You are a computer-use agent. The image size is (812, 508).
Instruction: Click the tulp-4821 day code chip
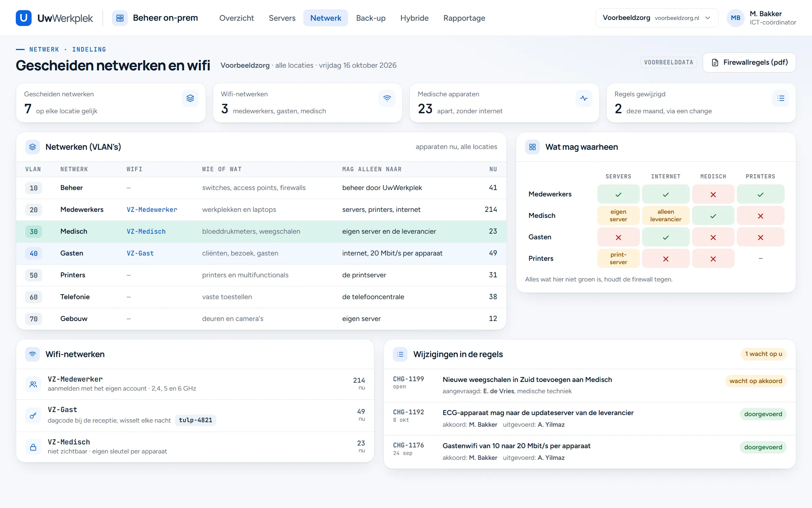[x=195, y=420]
